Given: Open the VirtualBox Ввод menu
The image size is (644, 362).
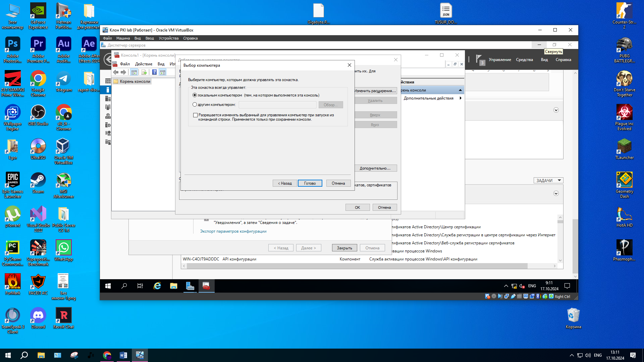Looking at the screenshot, I should coord(150,38).
